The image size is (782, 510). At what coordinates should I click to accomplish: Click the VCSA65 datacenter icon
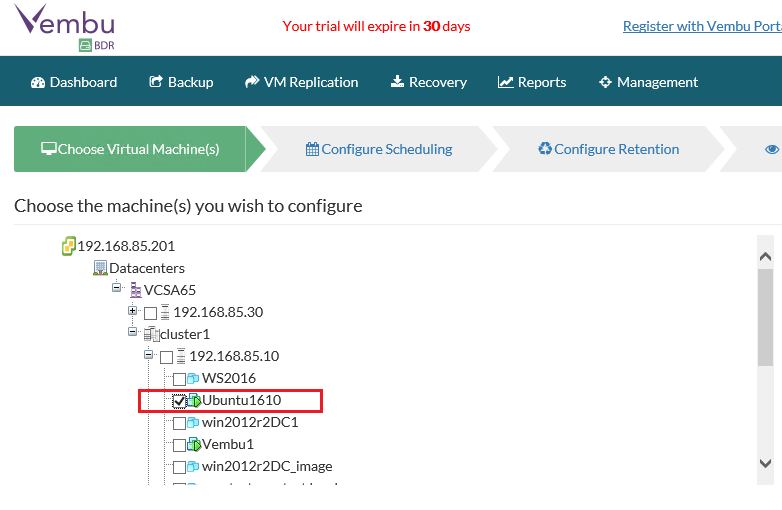135,290
